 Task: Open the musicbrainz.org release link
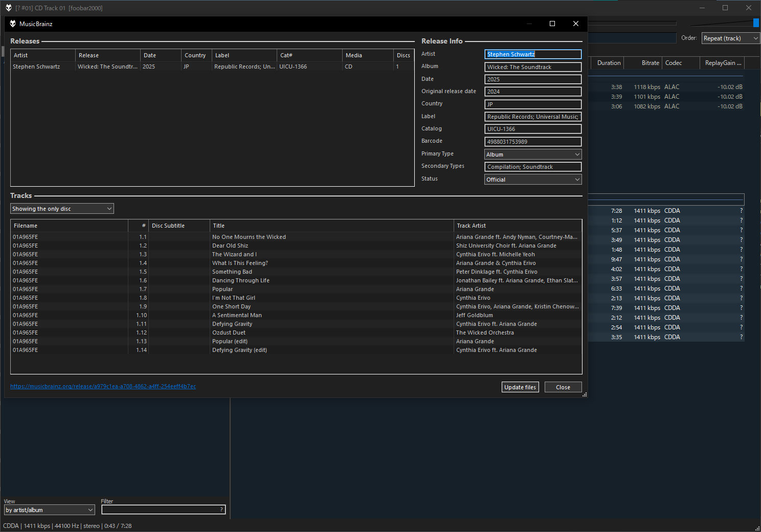tap(103, 386)
